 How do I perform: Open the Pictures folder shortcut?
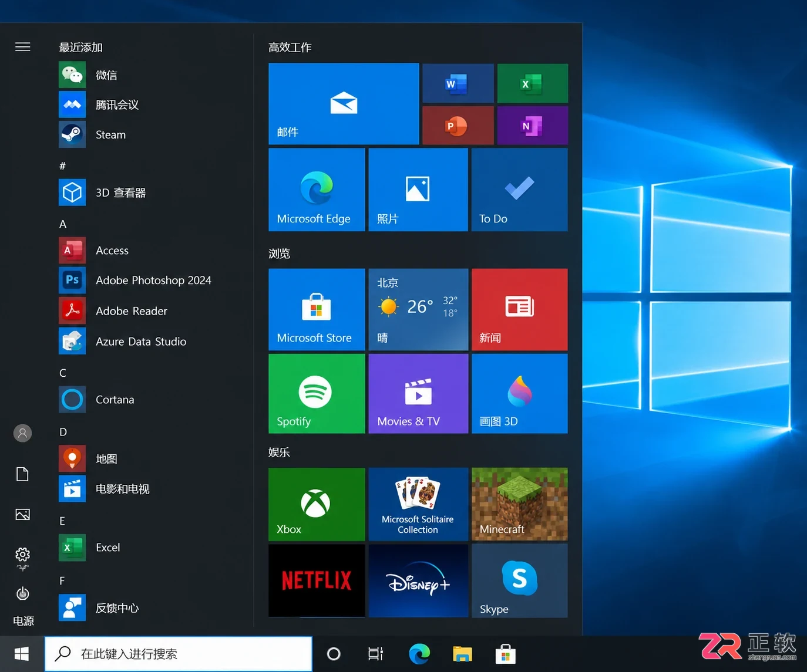click(22, 515)
